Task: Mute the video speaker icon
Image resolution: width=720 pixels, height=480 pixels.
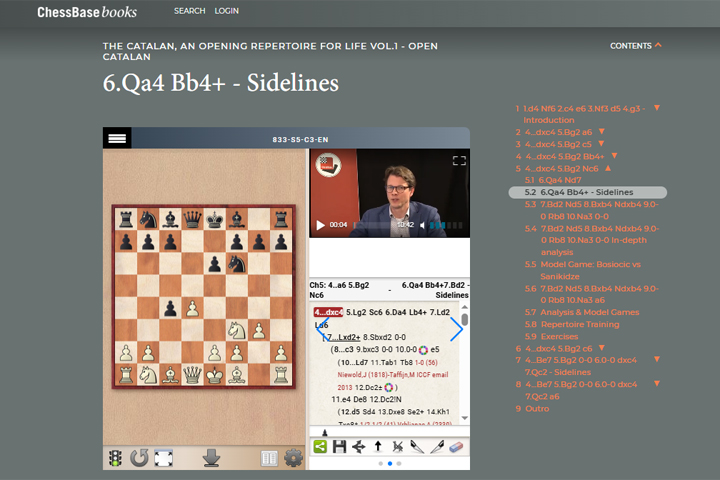Action: 422,225
